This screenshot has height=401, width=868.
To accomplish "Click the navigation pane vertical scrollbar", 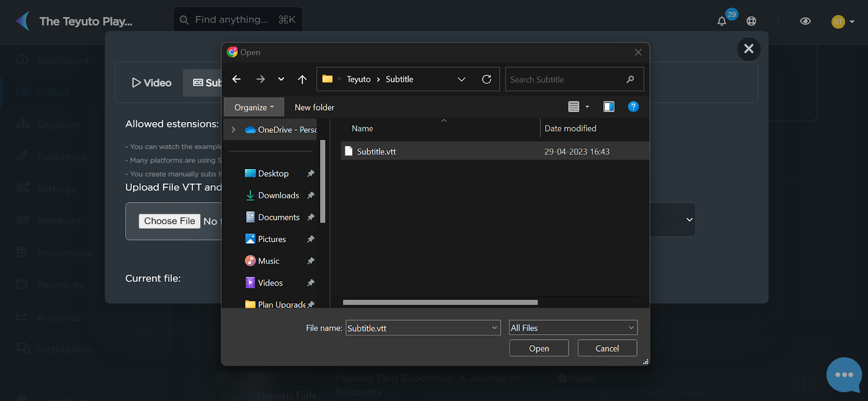I will (x=323, y=181).
